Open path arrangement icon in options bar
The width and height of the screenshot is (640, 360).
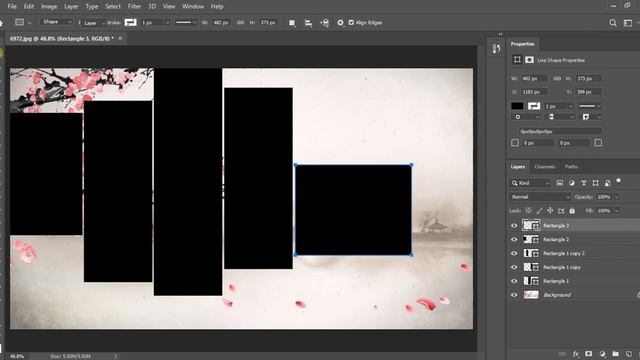coord(324,23)
